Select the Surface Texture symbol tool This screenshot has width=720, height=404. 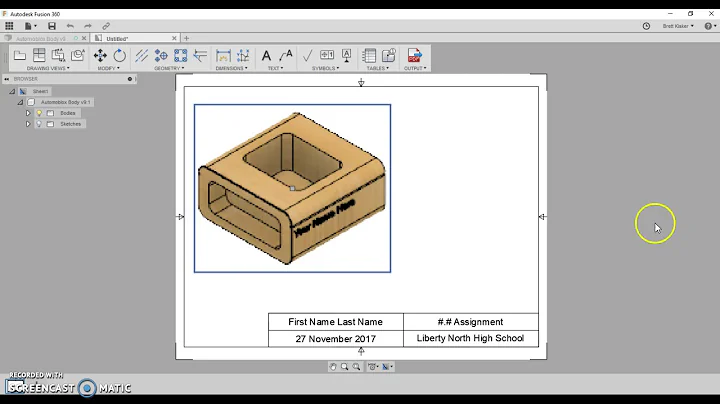click(307, 56)
